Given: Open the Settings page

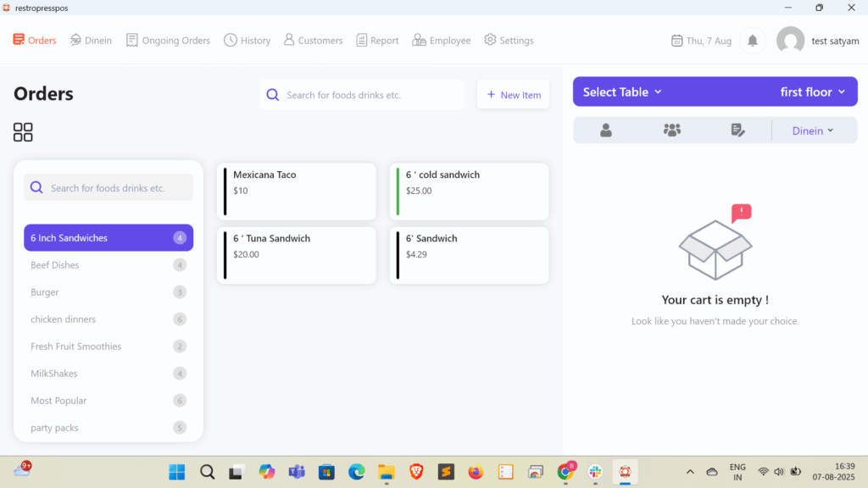Looking at the screenshot, I should click(x=509, y=41).
